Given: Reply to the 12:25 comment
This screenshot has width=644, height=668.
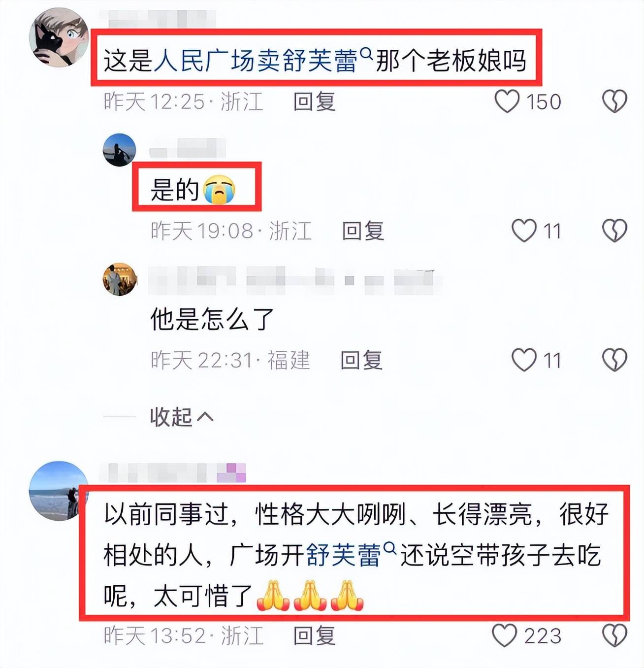Looking at the screenshot, I should click(314, 102).
